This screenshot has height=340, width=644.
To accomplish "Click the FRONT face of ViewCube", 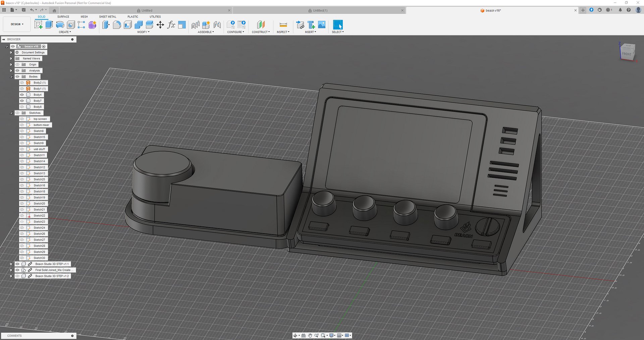I will 626,54.
